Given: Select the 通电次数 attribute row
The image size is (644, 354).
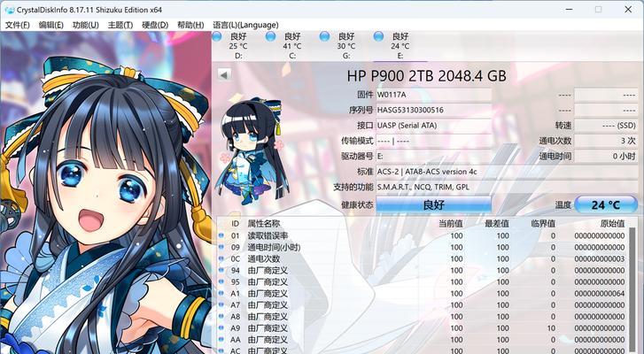Looking at the screenshot, I should (x=423, y=258).
